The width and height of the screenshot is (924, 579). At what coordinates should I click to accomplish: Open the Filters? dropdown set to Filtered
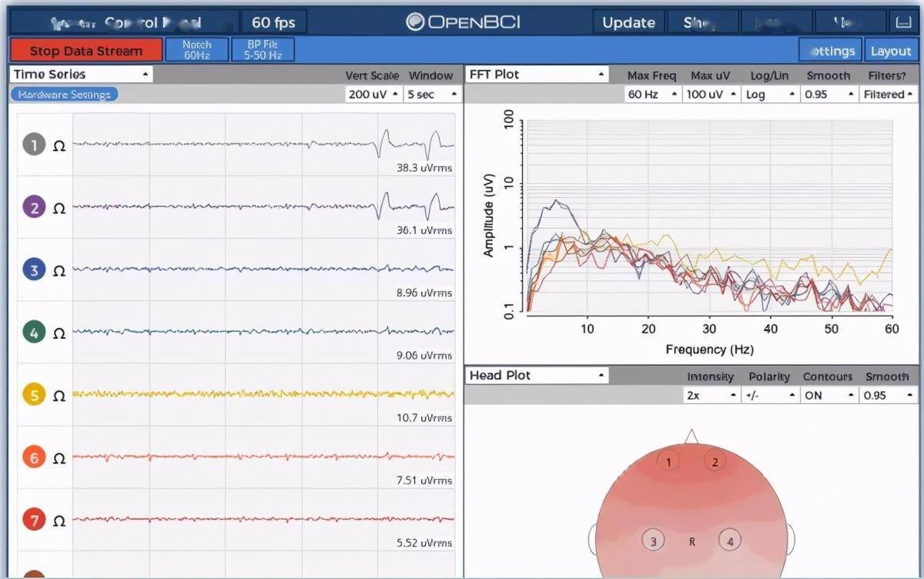[889, 95]
